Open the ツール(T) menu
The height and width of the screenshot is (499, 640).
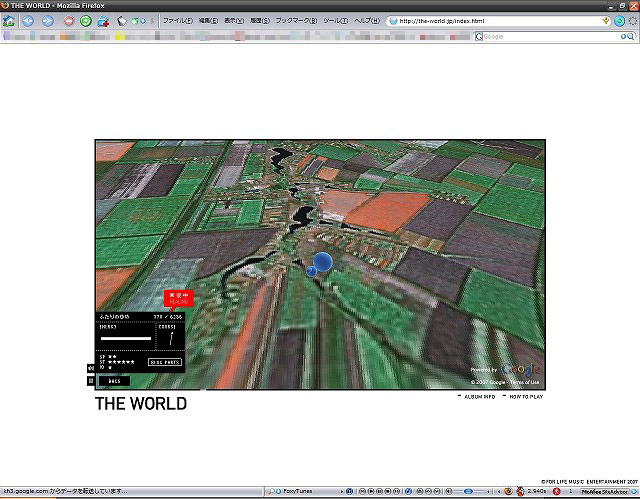(x=336, y=20)
